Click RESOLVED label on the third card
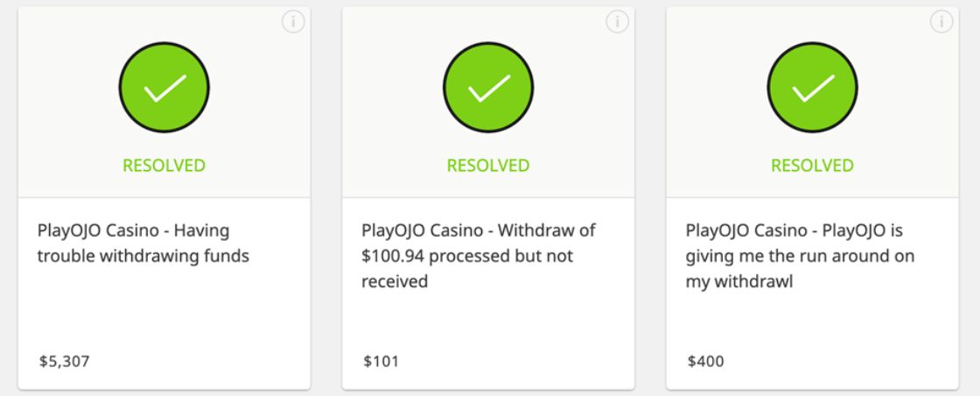This screenshot has width=980, height=396. (x=813, y=166)
